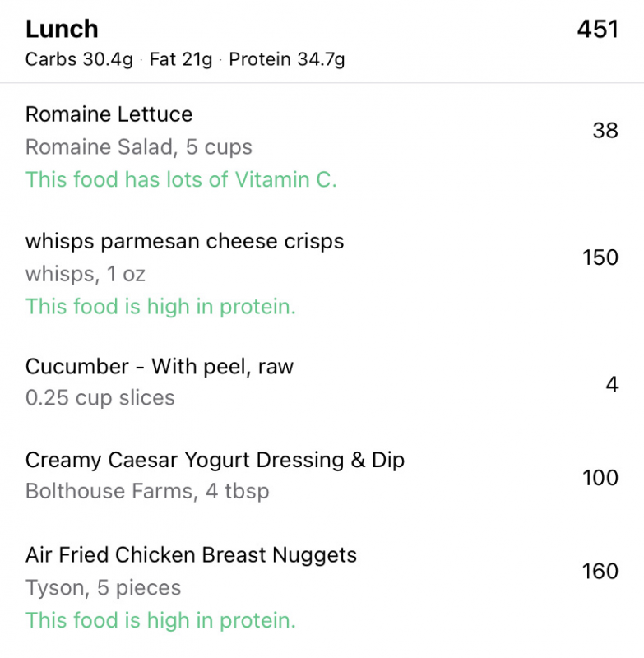Screen dimensions: 644x658
Task: Click the Carbs 30.4g macro summary
Action: point(79,59)
